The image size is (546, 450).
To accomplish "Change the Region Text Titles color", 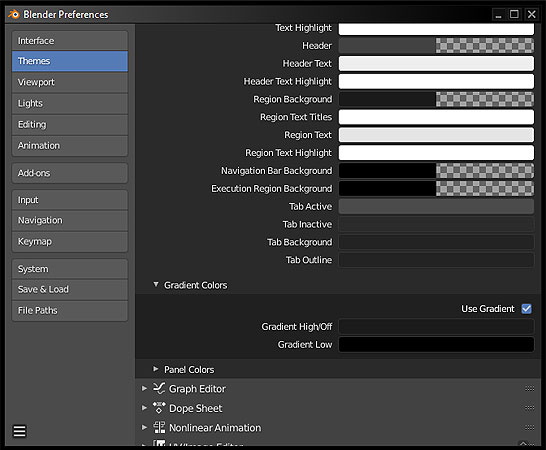I will pos(436,117).
